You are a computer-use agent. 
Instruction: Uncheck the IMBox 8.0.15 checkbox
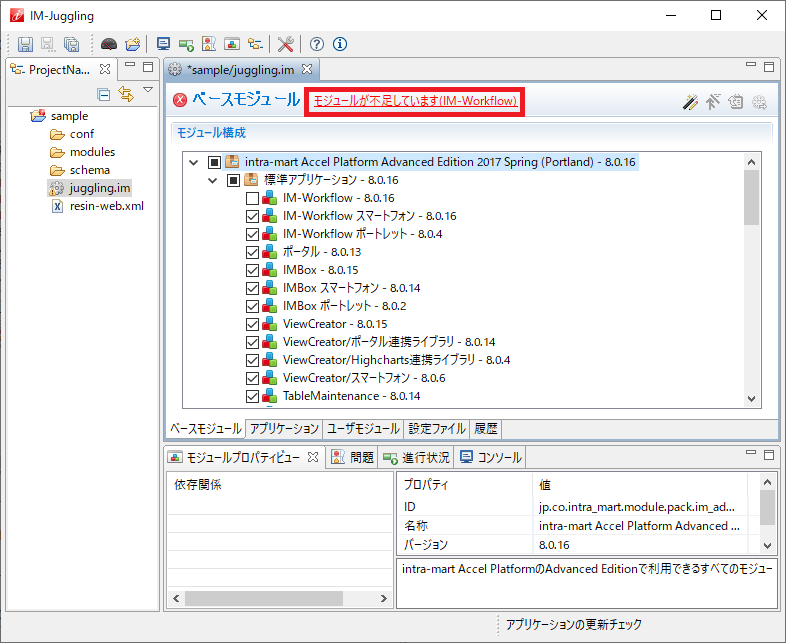pyautogui.click(x=252, y=271)
